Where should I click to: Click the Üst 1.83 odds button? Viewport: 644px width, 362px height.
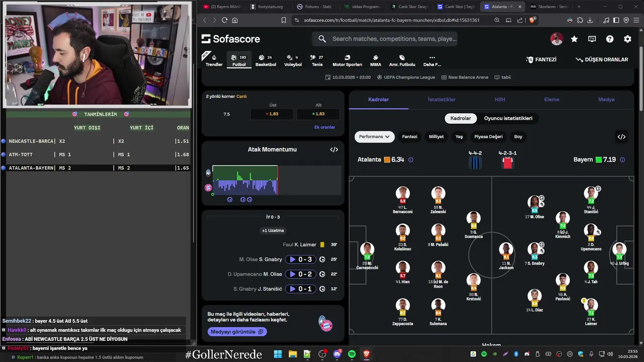(x=273, y=114)
